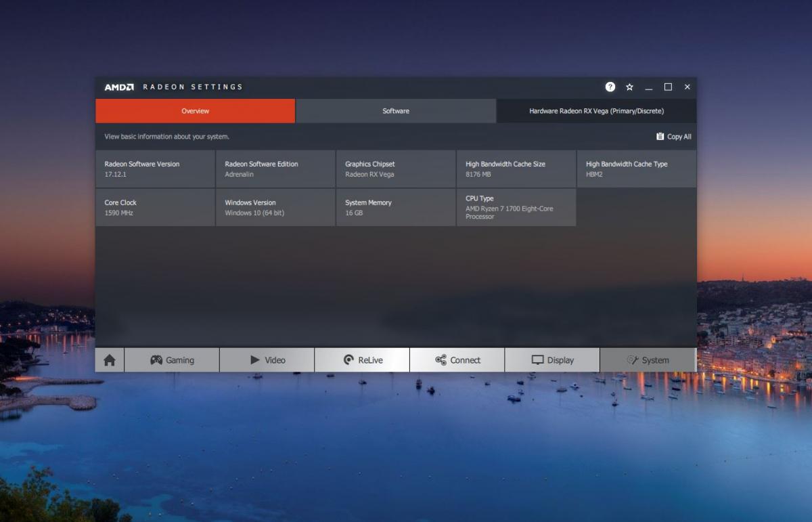Open the Software tab
Image resolution: width=812 pixels, height=522 pixels.
coord(396,111)
